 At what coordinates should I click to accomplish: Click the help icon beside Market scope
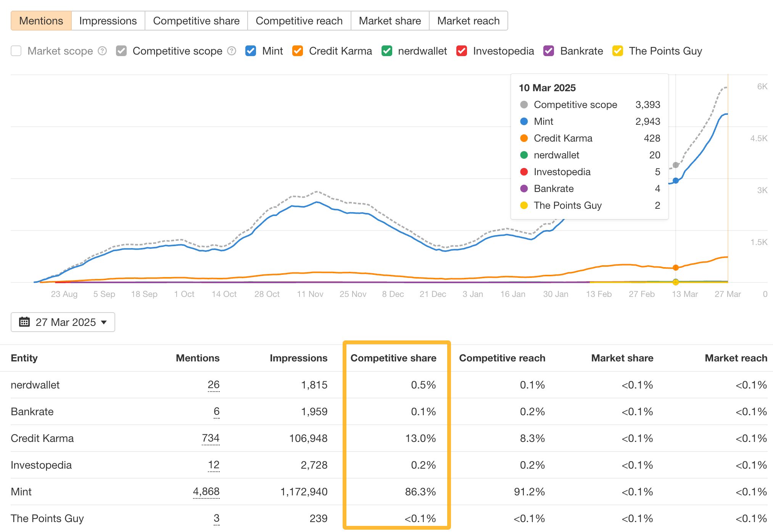click(102, 51)
